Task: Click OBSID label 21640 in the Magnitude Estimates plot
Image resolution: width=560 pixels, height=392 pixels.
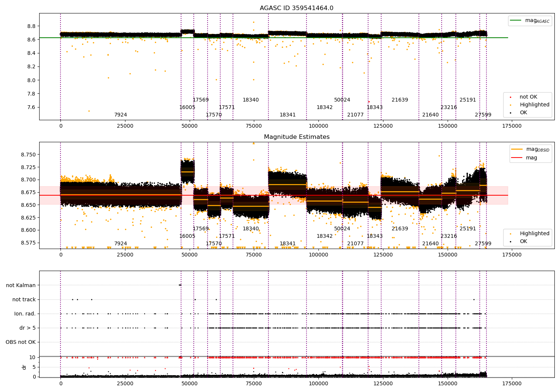Action: click(x=430, y=244)
